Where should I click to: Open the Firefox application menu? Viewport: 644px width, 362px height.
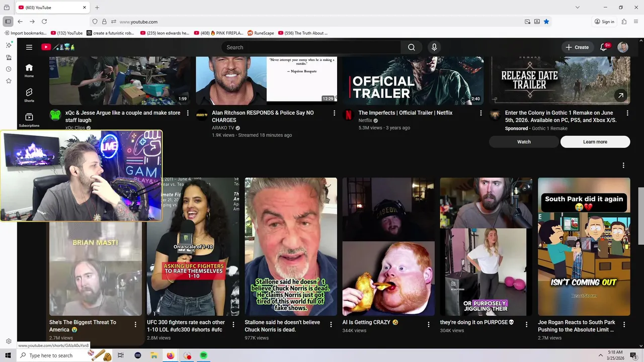click(x=636, y=22)
